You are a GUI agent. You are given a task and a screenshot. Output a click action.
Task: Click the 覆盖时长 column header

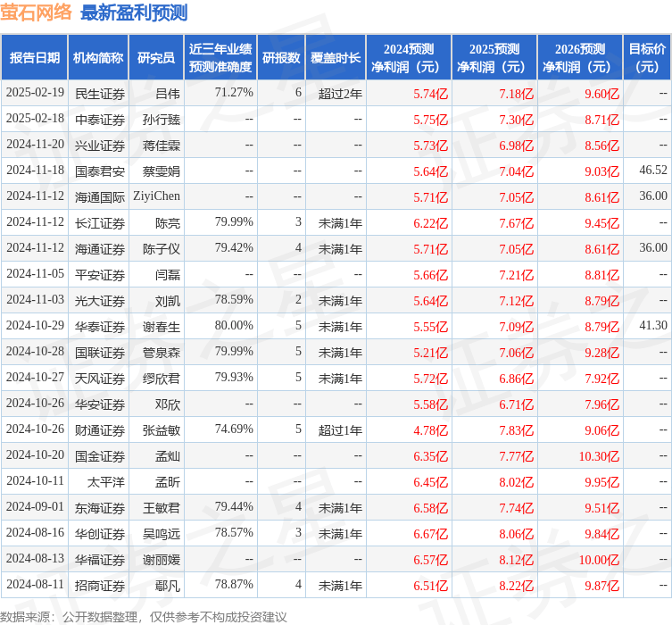click(x=336, y=57)
